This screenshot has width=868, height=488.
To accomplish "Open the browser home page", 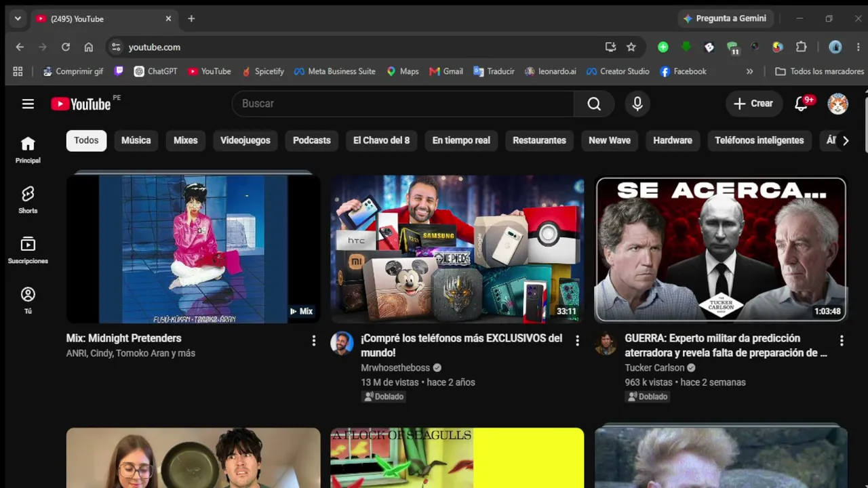I will pos(88,47).
